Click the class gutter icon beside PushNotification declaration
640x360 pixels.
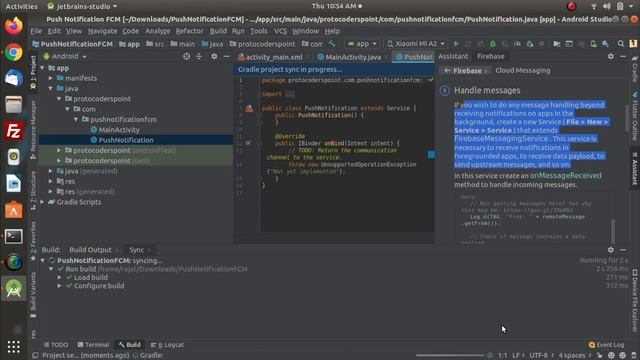(249, 108)
